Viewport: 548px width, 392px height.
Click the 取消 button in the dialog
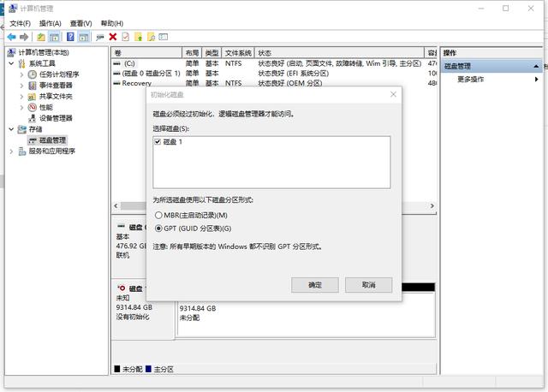pyautogui.click(x=369, y=285)
